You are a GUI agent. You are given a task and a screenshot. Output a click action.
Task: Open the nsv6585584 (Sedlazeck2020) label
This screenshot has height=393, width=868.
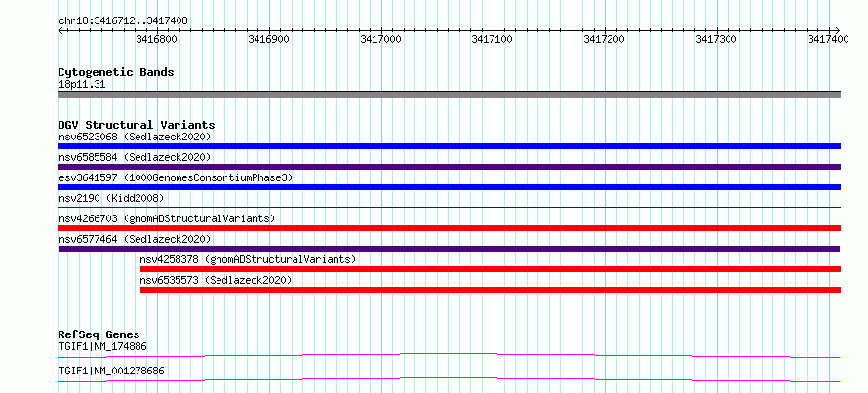(135, 157)
